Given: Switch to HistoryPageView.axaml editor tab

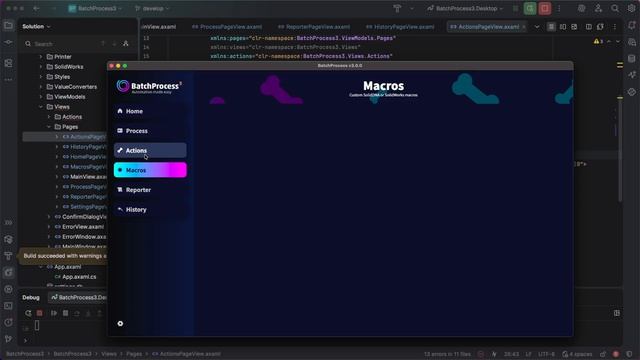Looking at the screenshot, I should coord(400,27).
